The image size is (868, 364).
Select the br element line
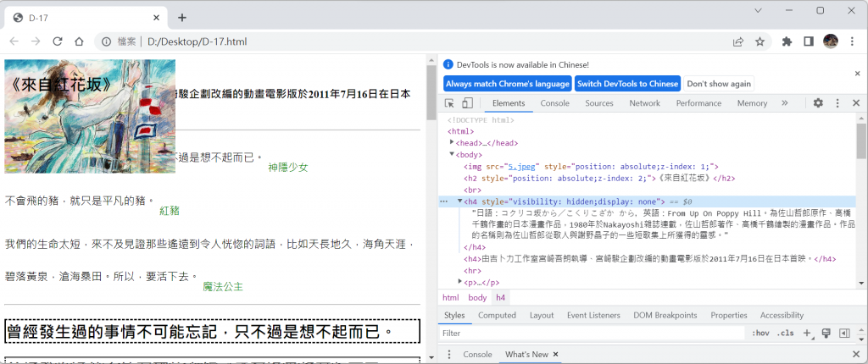[x=473, y=190]
